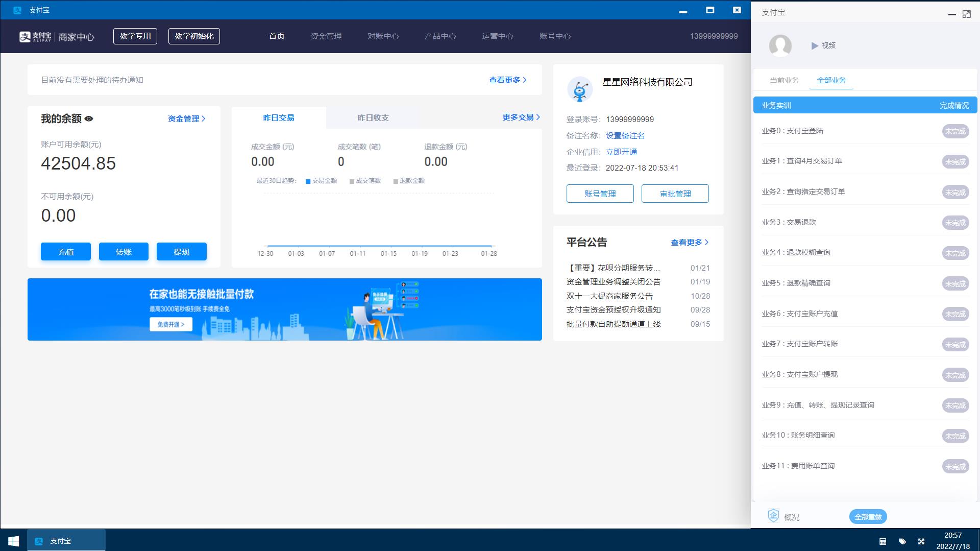Click 未完成 badge for 业务10
Image resolution: width=980 pixels, height=551 pixels.
tap(955, 436)
